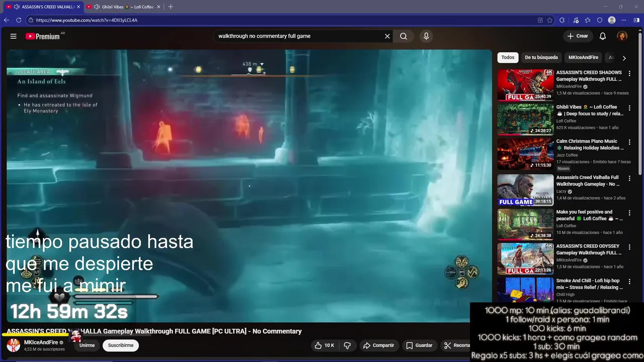Open options for Ghibli Vibes video
644x362 pixels.
pyautogui.click(x=629, y=108)
